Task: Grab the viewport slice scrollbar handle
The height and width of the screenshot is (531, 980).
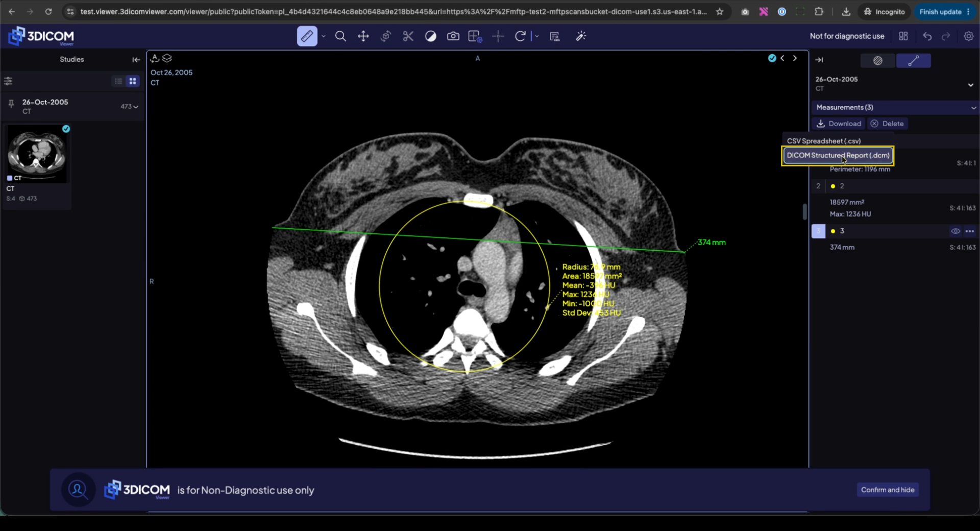Action: click(804, 211)
